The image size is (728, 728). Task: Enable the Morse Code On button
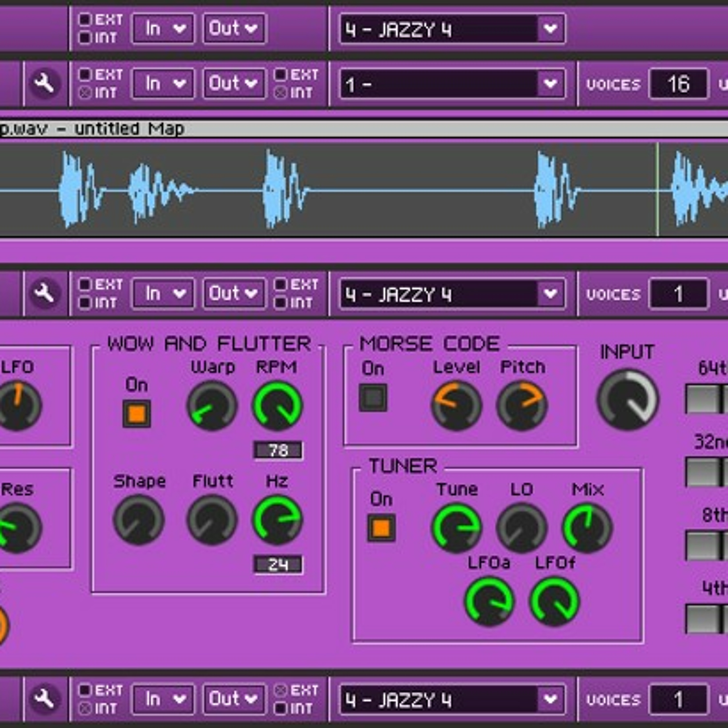[373, 397]
